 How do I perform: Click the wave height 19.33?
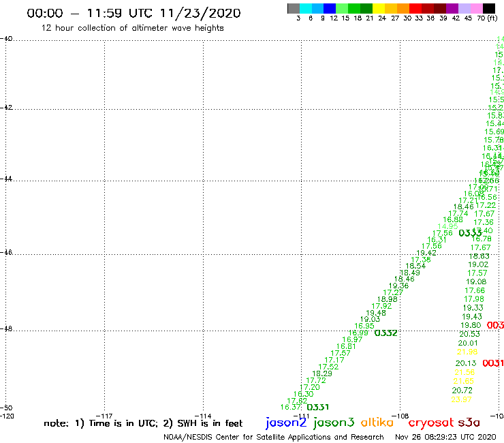[473, 307]
